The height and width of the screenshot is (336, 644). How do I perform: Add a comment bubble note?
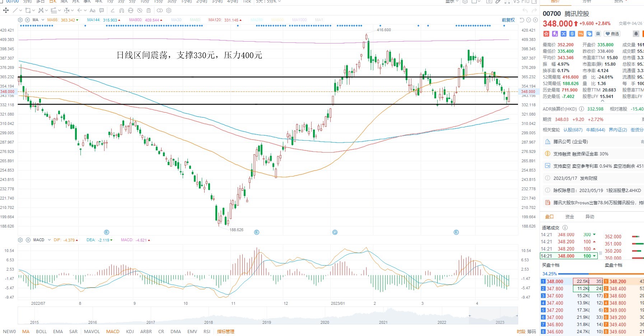click(102, 10)
